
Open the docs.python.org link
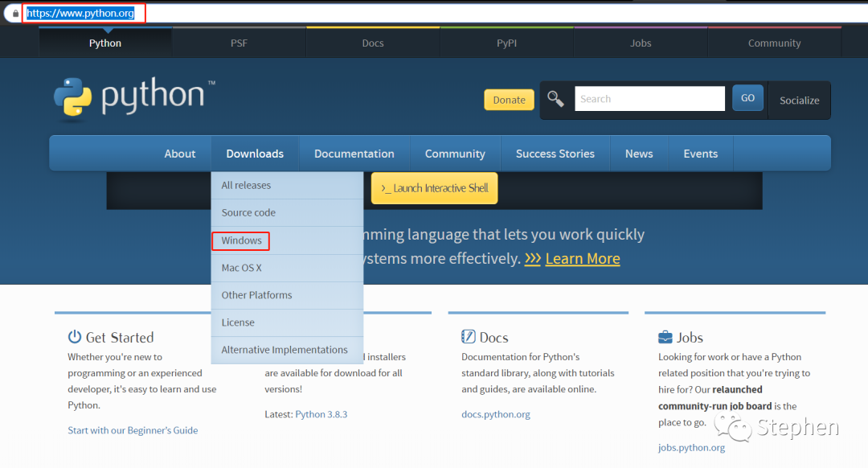pyautogui.click(x=495, y=414)
